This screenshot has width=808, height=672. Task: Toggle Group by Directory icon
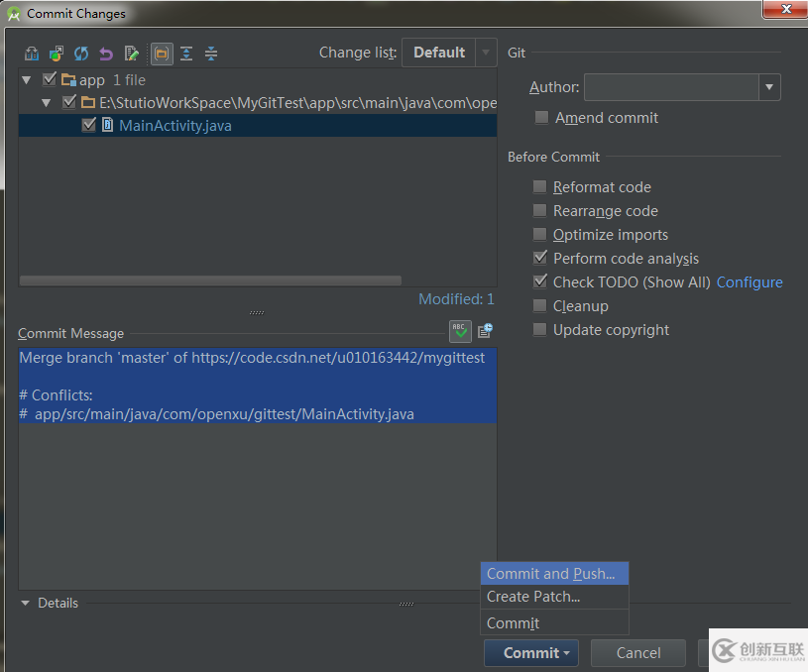(x=161, y=54)
